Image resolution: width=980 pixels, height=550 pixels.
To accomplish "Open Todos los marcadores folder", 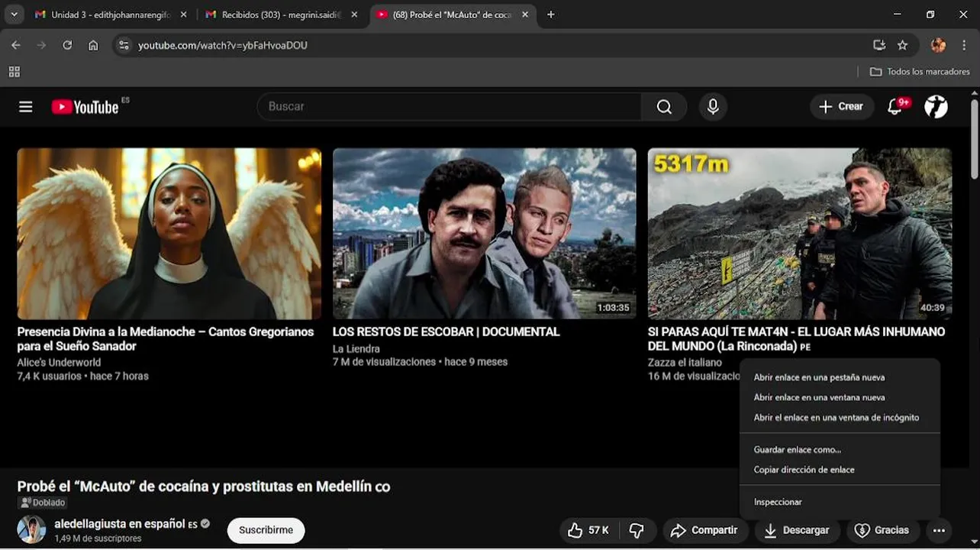I will (920, 72).
